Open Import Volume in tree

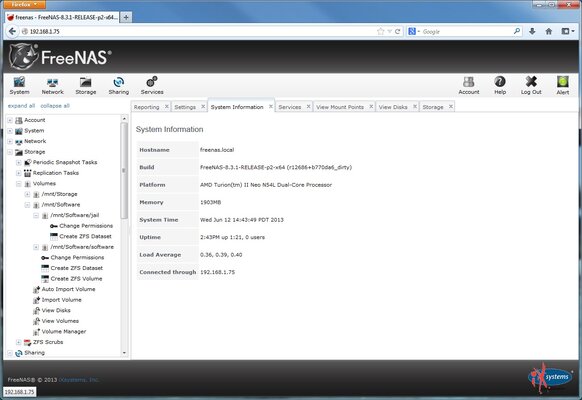coord(62,300)
